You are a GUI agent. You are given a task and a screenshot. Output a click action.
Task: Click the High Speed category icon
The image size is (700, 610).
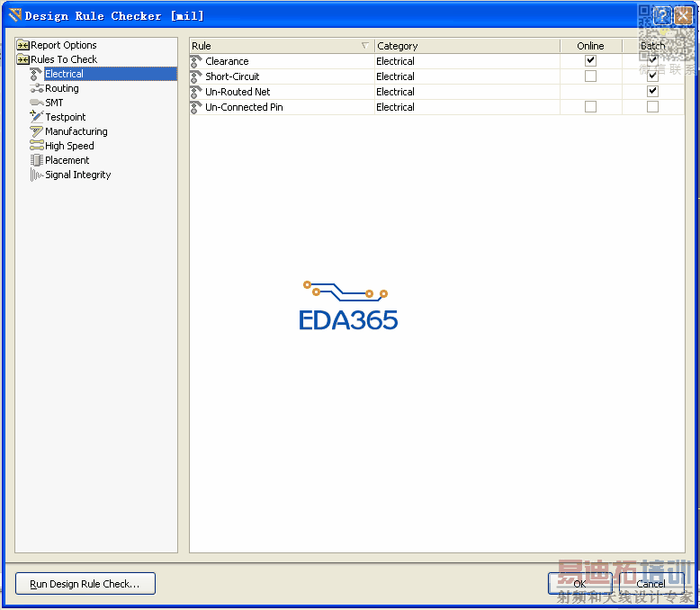[36, 146]
